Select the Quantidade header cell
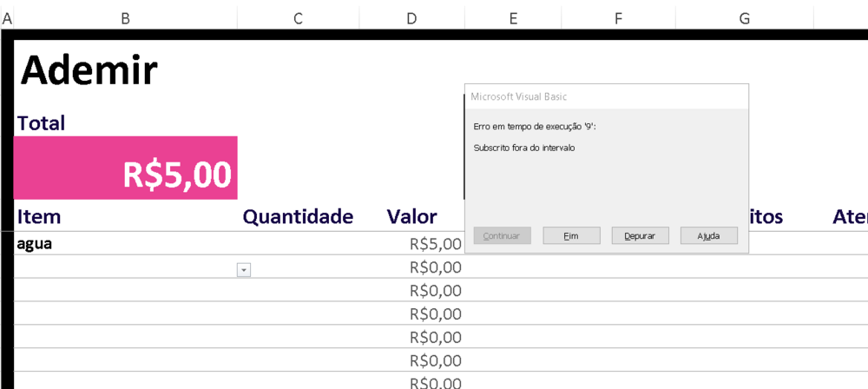 pos(298,216)
